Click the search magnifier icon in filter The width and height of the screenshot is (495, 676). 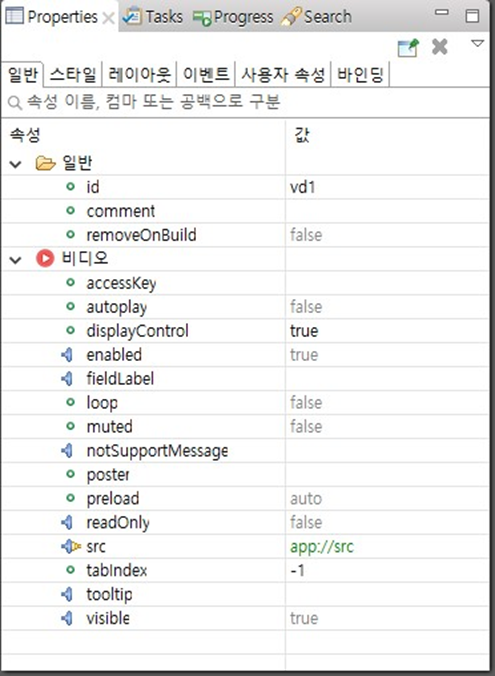[15, 103]
